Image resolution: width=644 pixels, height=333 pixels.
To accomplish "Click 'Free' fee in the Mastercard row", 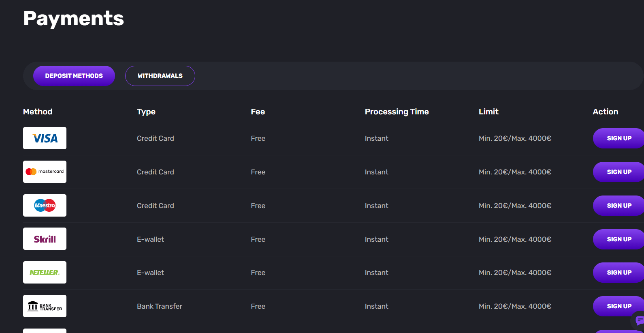I will (258, 172).
